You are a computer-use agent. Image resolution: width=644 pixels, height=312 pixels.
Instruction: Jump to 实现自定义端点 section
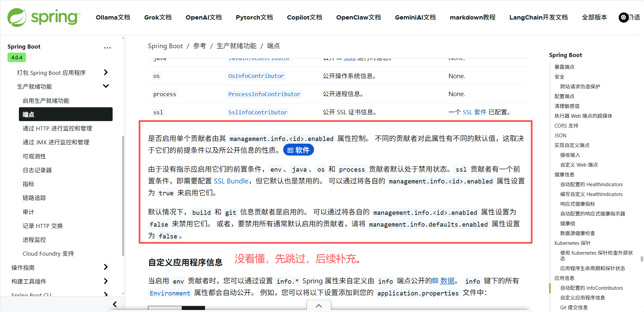click(x=572, y=145)
